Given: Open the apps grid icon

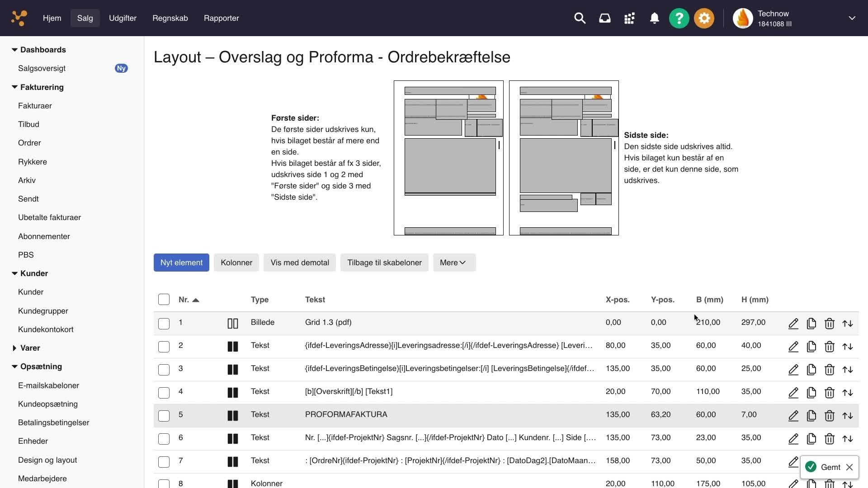Looking at the screenshot, I should click(x=629, y=18).
